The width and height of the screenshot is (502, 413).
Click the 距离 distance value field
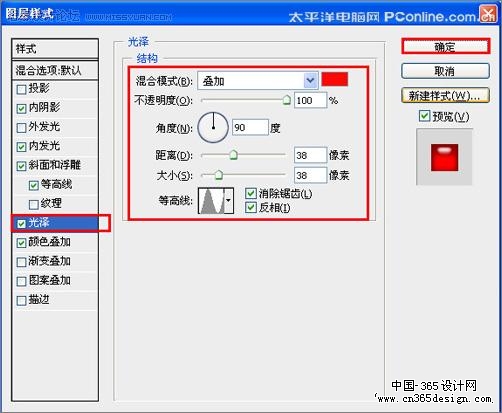pyautogui.click(x=310, y=155)
